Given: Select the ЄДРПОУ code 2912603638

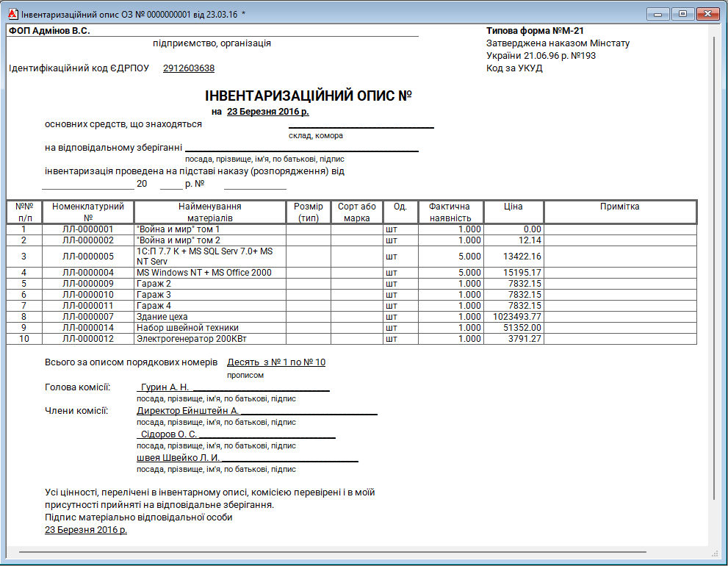Looking at the screenshot, I should [189, 68].
